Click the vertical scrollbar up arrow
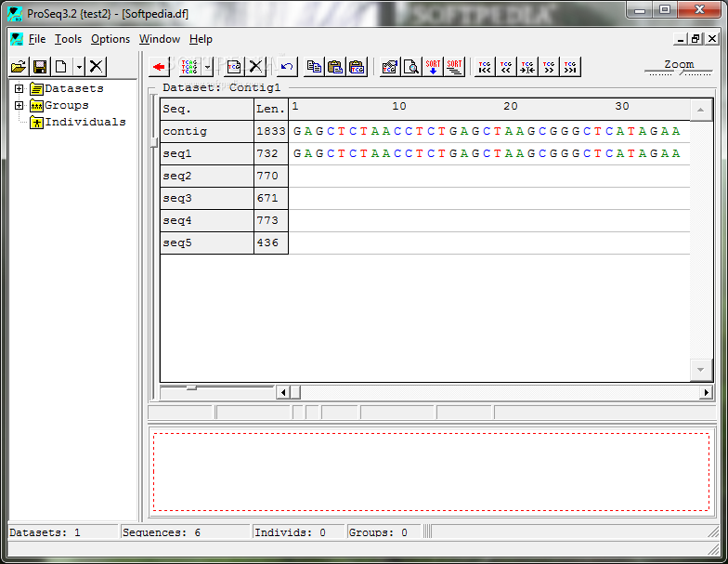The image size is (728, 564). click(700, 110)
